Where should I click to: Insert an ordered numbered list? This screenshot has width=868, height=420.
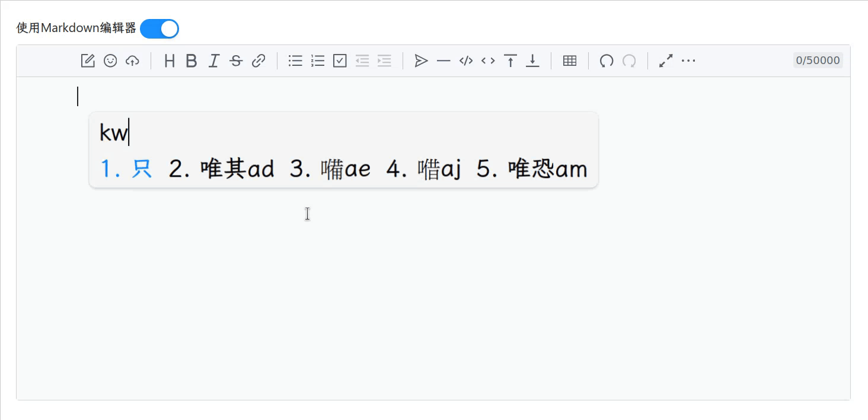tap(318, 61)
